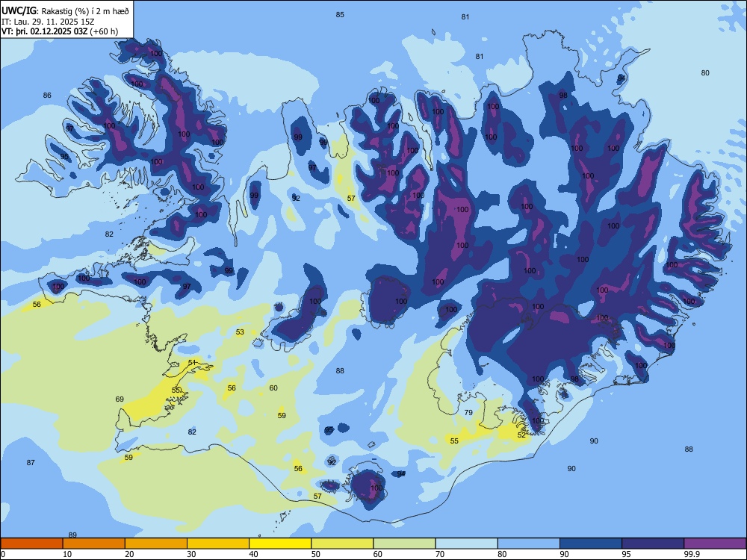Click the line 'VT: þri. 02.12.2025 03Z (+60 h)'
747x560 pixels.
click(60, 31)
